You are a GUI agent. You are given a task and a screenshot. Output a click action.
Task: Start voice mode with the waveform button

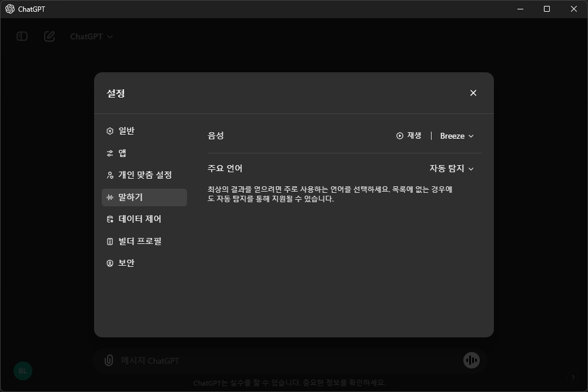(472, 360)
